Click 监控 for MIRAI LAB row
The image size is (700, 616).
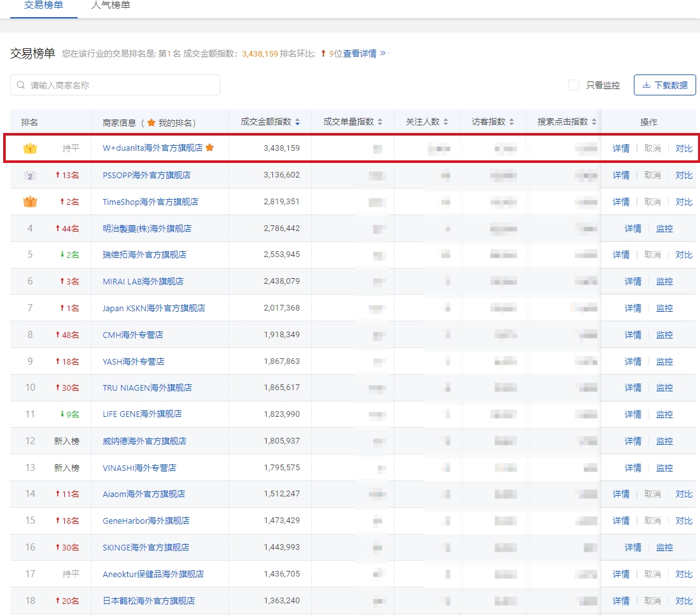pyautogui.click(x=664, y=281)
